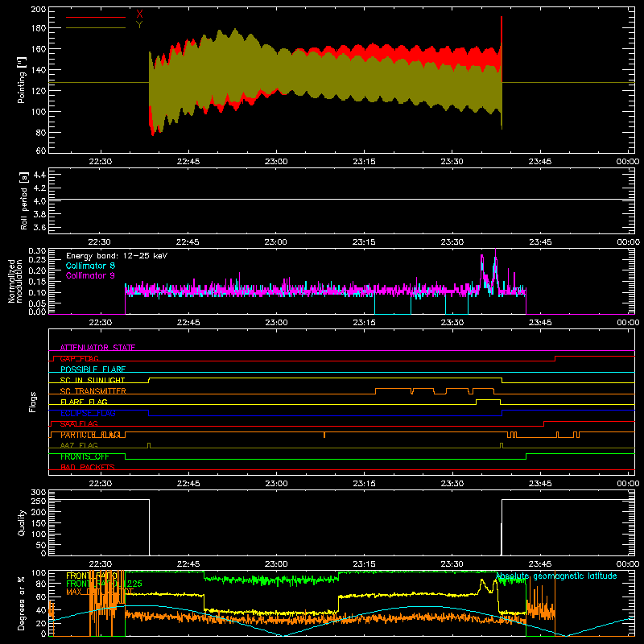
Task: Click the FLARE_FLAG label
Action: (x=84, y=402)
